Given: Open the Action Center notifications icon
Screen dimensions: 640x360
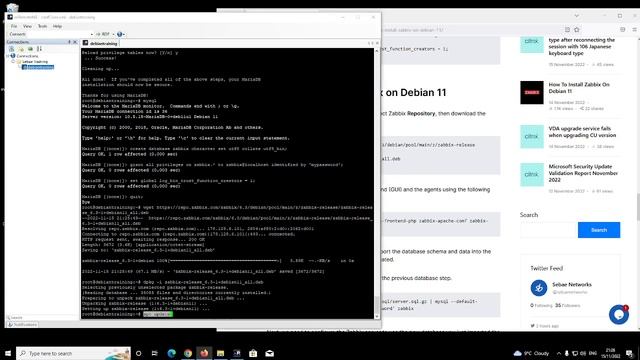Looking at the screenshot, I should [629, 353].
